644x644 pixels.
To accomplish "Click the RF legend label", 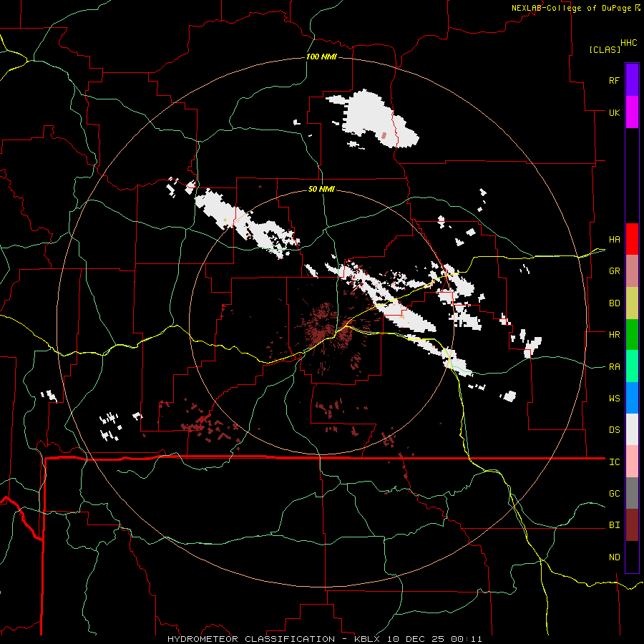I will click(614, 80).
